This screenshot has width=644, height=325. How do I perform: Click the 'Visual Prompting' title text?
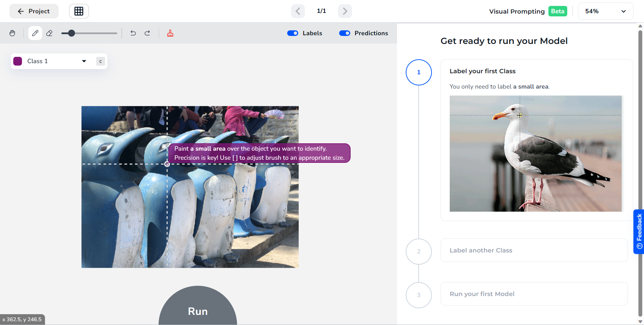[517, 12]
